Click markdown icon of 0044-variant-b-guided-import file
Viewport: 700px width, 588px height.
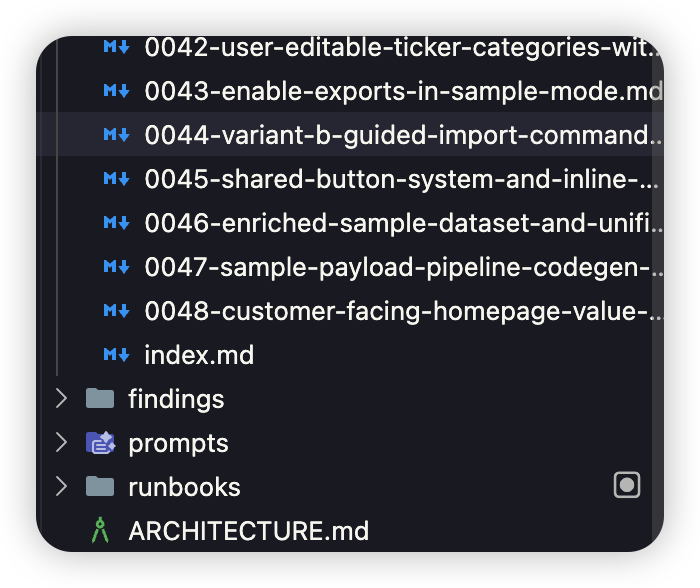click(x=116, y=135)
